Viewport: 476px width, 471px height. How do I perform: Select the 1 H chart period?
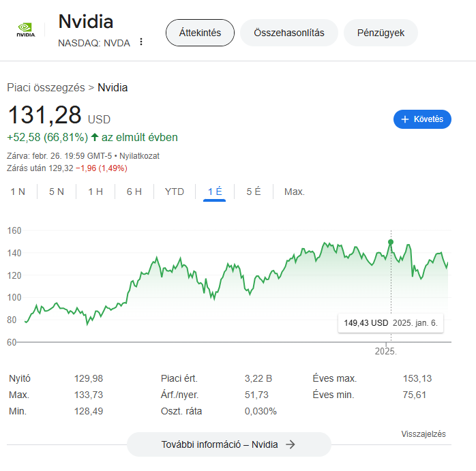tap(95, 192)
